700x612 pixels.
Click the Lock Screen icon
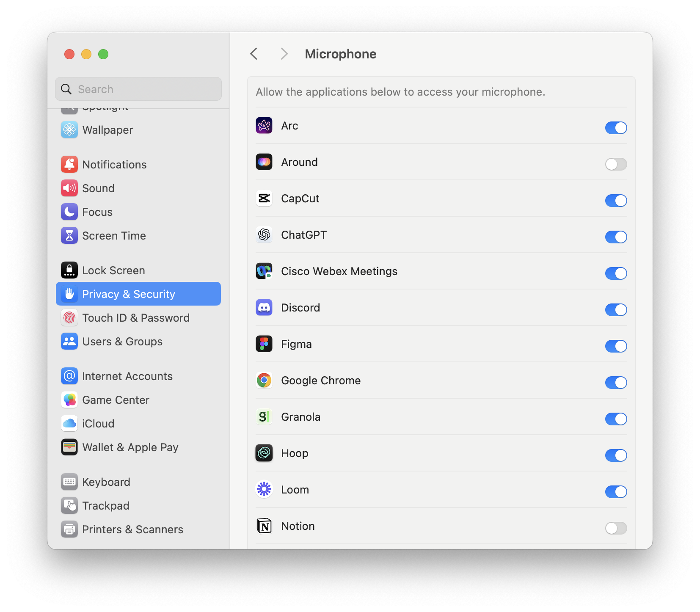point(69,270)
